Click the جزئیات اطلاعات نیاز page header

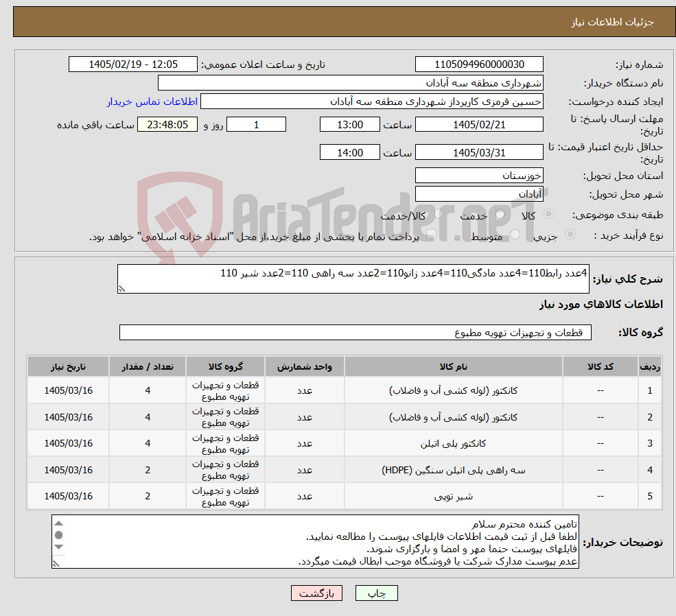click(613, 22)
